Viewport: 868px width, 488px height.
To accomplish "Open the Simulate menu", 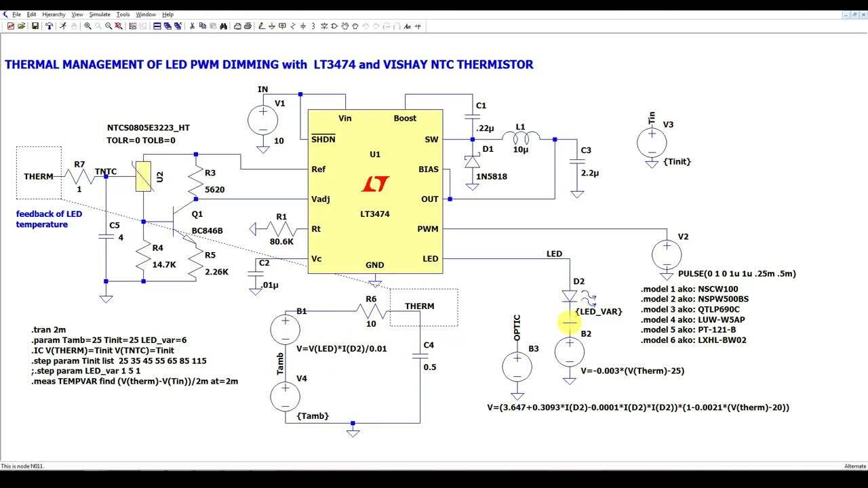I will coord(100,14).
